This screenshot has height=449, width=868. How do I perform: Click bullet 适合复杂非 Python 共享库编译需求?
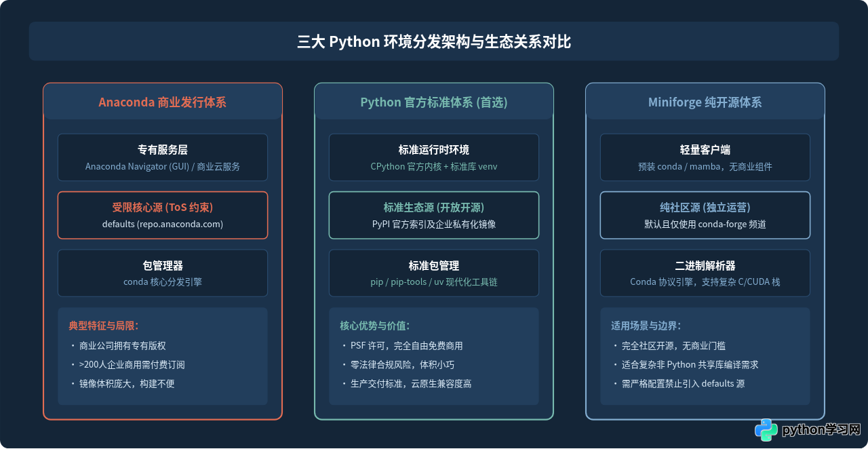[x=690, y=365]
